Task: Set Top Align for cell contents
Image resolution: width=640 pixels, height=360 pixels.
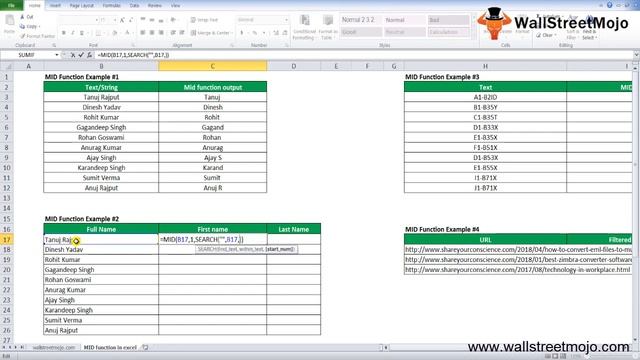Action: (143, 20)
